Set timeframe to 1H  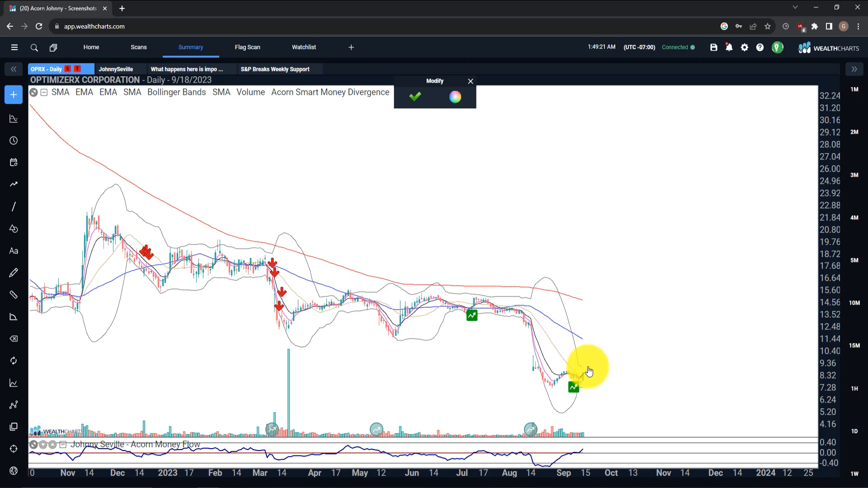tap(854, 389)
